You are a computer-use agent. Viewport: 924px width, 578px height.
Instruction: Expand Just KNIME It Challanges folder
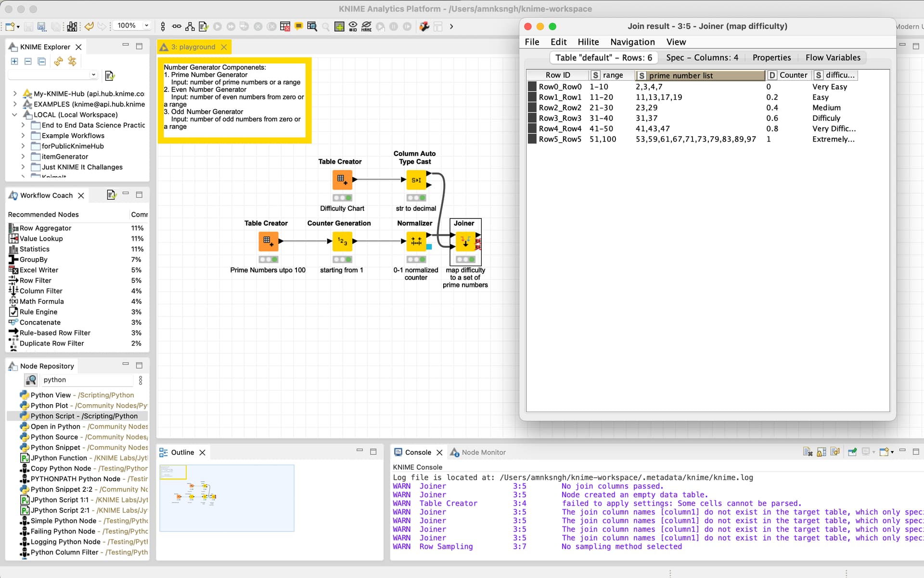(x=23, y=167)
